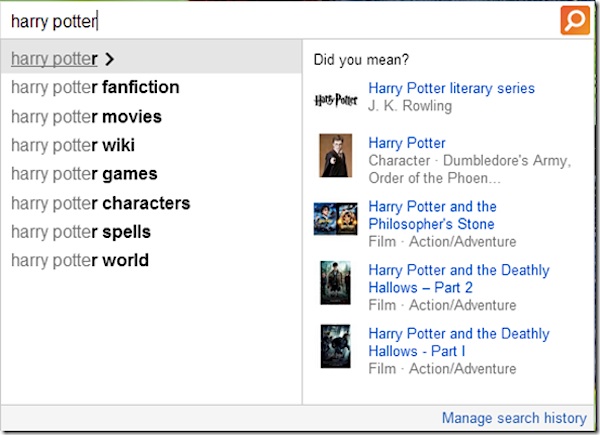
Task: Open 'Deathly Hallows – Part 2' link
Action: coord(459,279)
